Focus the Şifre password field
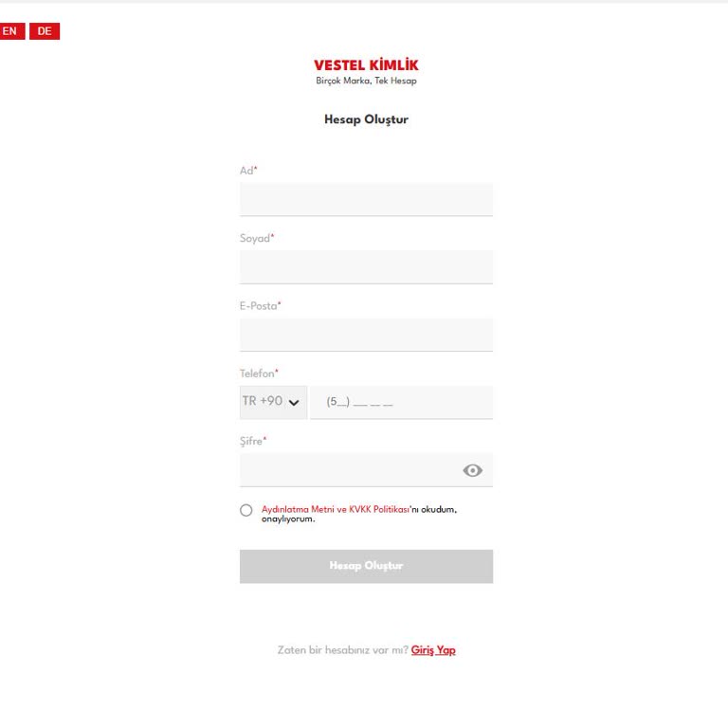 pos(366,470)
